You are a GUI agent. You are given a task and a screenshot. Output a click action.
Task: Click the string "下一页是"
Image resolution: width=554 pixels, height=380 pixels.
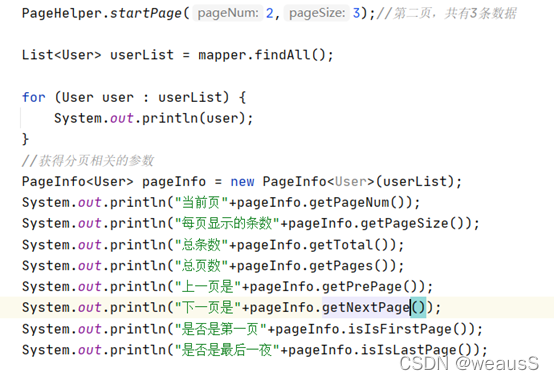coord(208,307)
